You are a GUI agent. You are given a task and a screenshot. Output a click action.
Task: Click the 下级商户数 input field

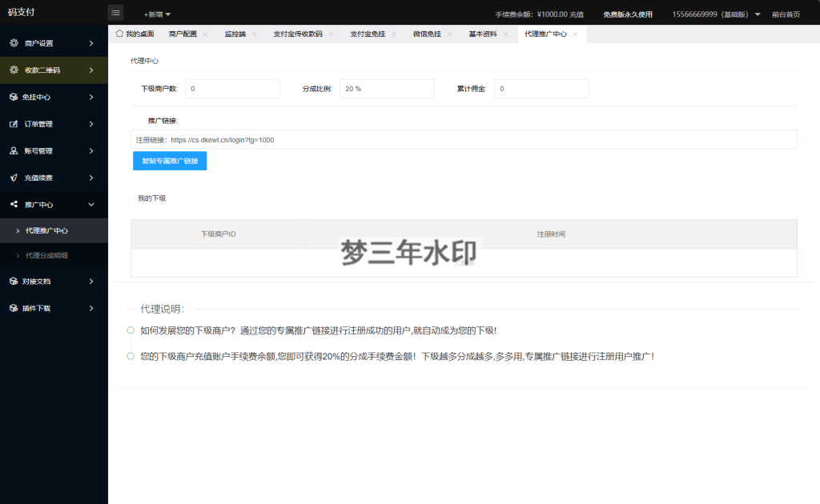[233, 89]
